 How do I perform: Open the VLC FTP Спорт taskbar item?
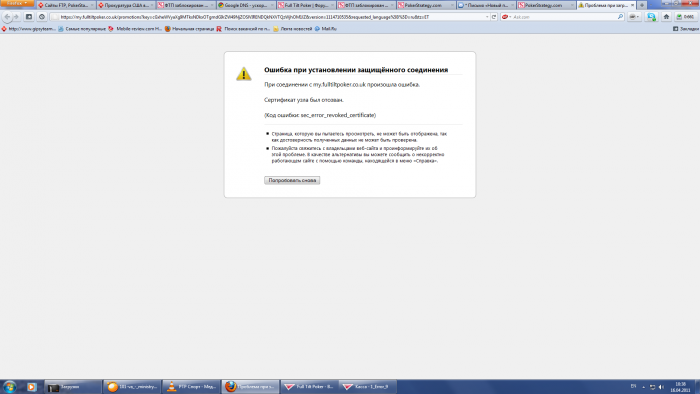click(191, 387)
